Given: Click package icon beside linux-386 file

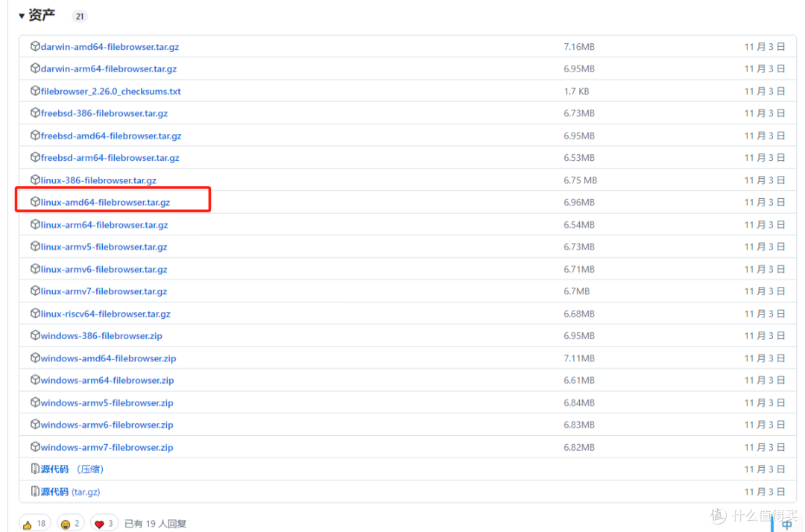Looking at the screenshot, I should [35, 180].
